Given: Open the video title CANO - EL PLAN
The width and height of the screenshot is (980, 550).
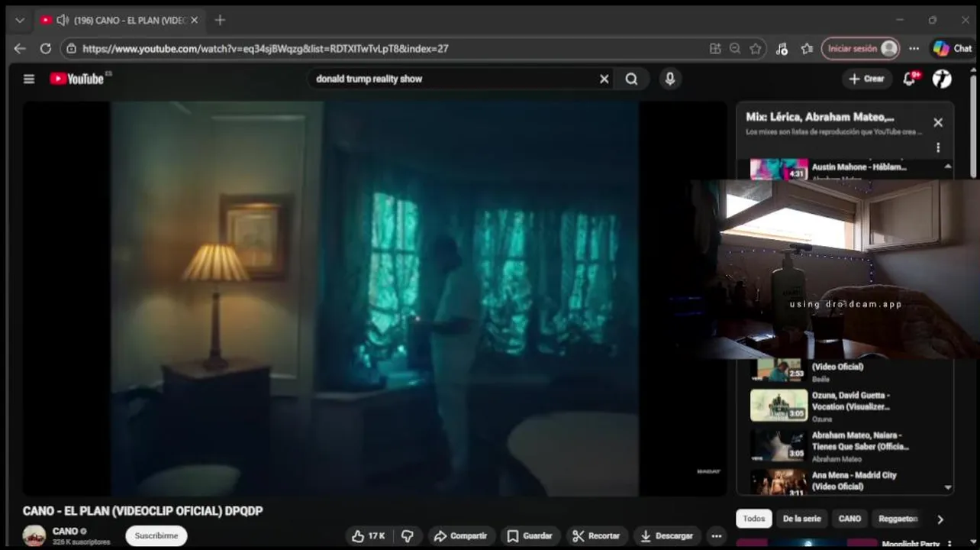Looking at the screenshot, I should [x=143, y=511].
